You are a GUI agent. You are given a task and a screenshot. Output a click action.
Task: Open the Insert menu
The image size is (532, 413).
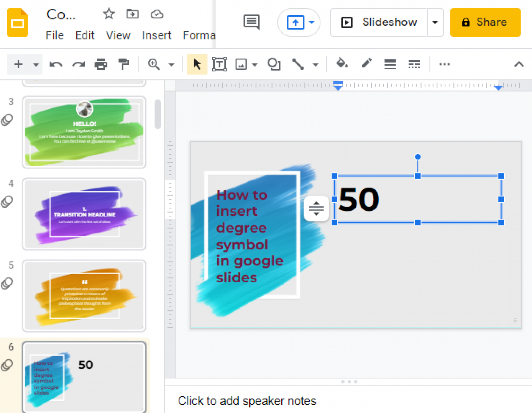click(x=157, y=35)
